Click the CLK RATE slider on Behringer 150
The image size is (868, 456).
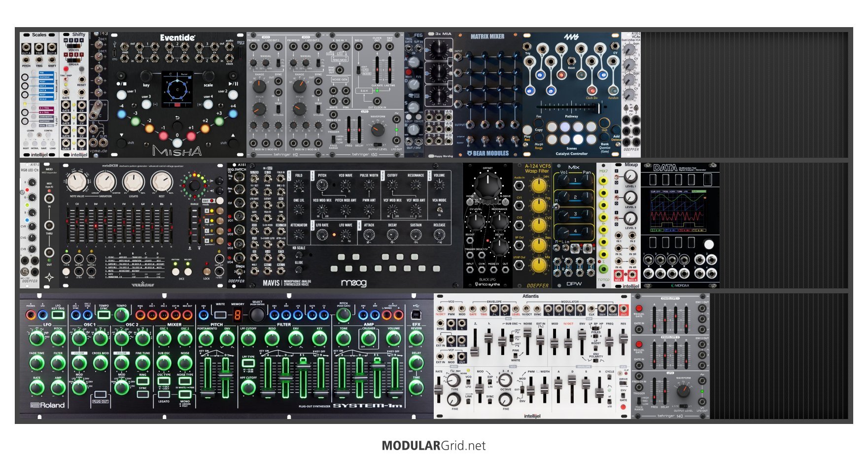pyautogui.click(x=378, y=69)
